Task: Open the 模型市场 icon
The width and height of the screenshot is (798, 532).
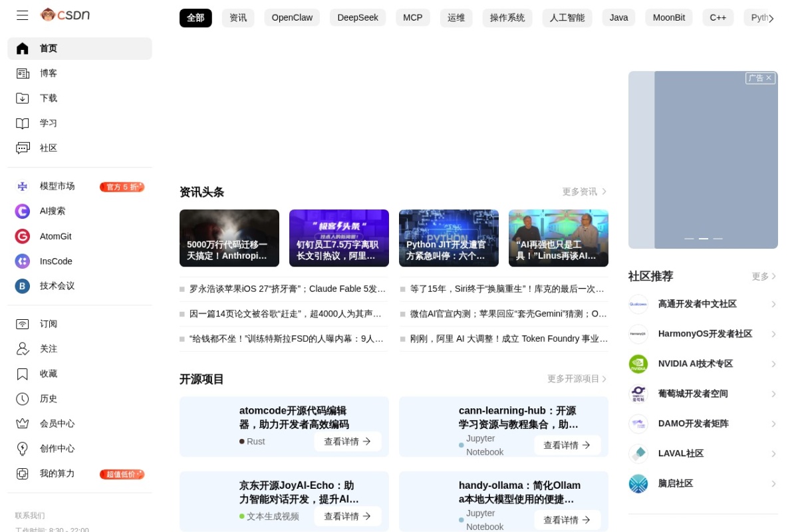Action: [23, 186]
